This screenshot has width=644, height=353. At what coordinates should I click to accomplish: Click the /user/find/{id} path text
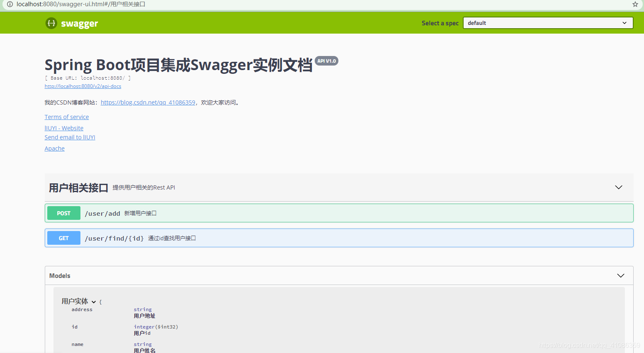pos(114,239)
